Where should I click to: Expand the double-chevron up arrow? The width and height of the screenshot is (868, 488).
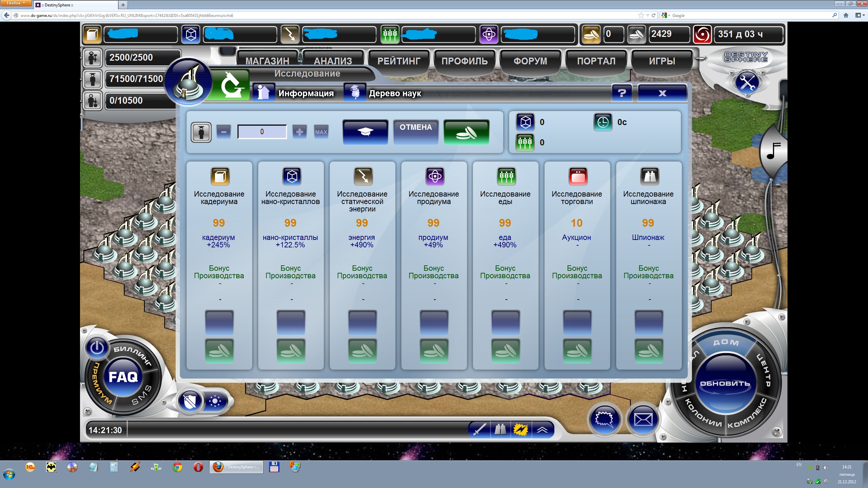(542, 430)
